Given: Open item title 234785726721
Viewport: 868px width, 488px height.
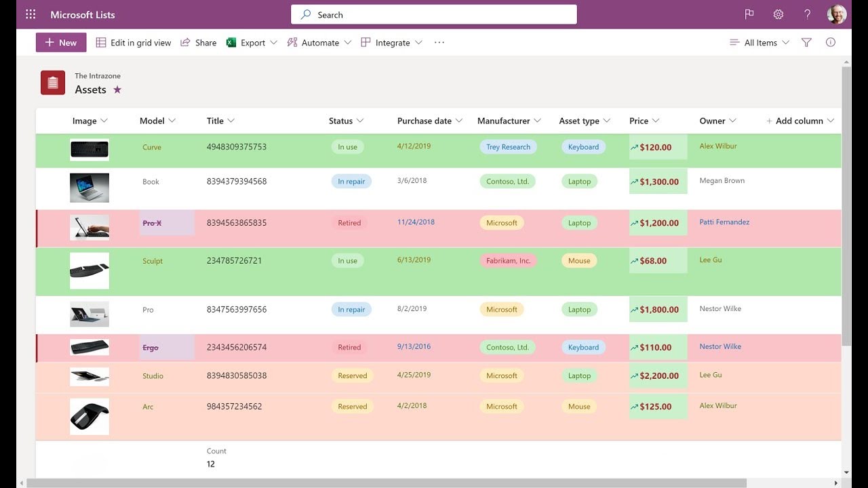Looking at the screenshot, I should pos(234,261).
